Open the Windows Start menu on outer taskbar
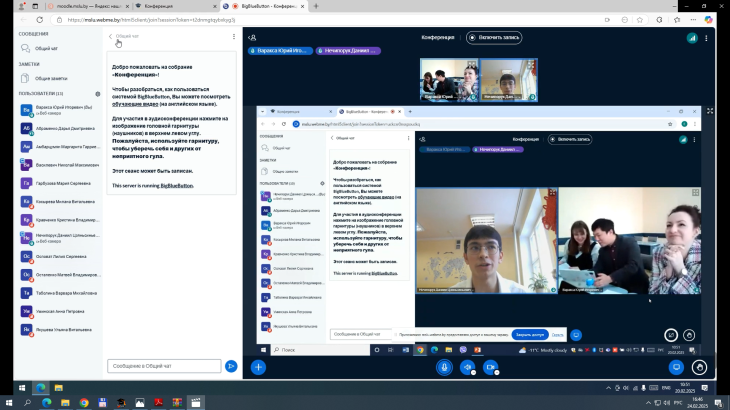Viewport: 730px width, 410px height. click(x=9, y=403)
